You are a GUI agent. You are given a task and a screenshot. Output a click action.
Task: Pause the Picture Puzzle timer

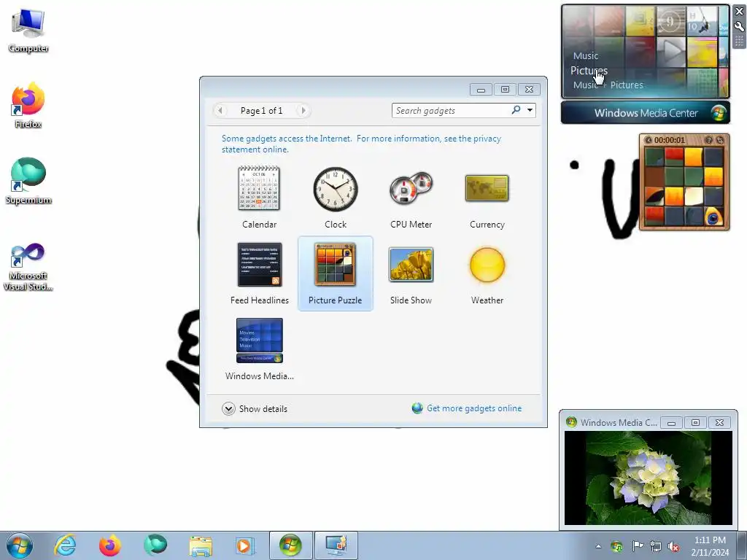(649, 140)
